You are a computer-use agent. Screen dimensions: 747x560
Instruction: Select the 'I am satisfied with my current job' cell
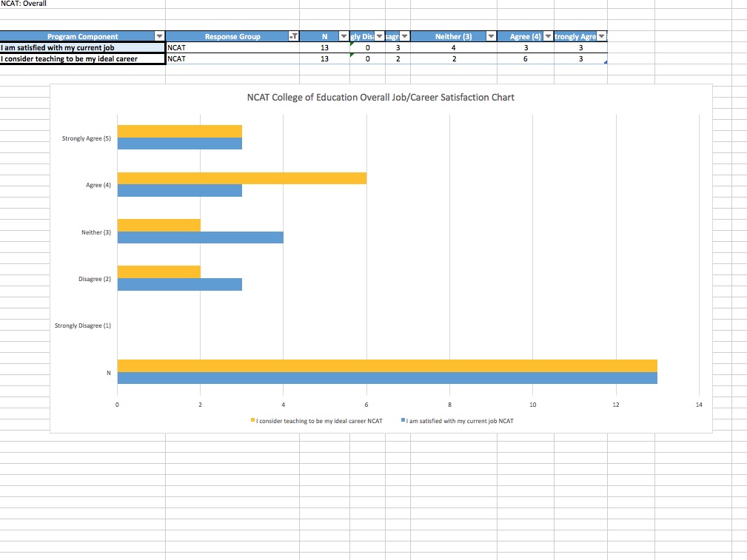tap(82, 47)
